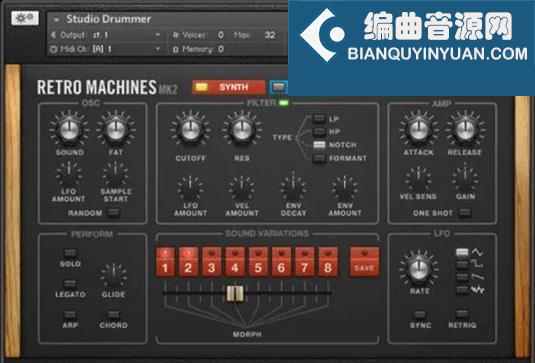Select the sine LFO waveform

point(462,252)
